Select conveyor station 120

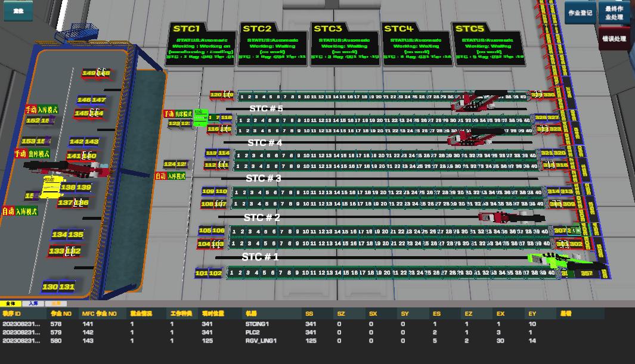216,95
